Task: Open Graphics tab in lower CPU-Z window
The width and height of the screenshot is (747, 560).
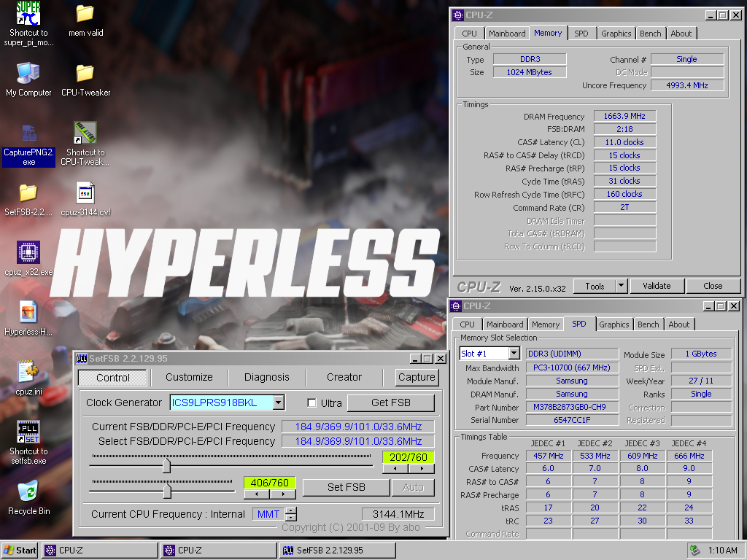Action: click(x=614, y=324)
